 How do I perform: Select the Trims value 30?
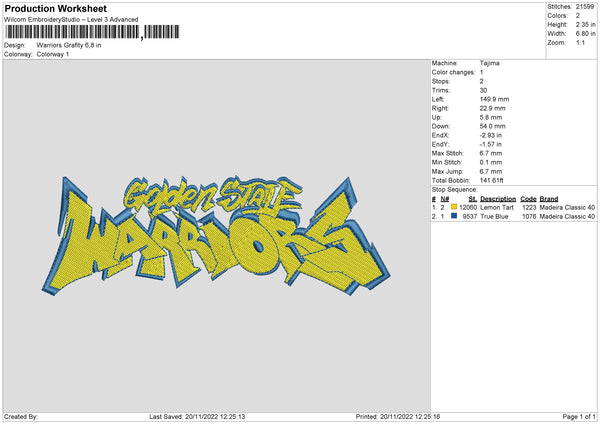[483, 90]
